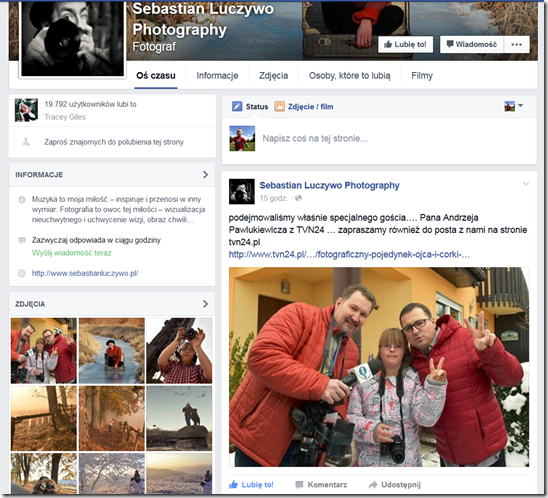This screenshot has height=498, width=548.
Task: Open the post options chevron
Action: (526, 183)
